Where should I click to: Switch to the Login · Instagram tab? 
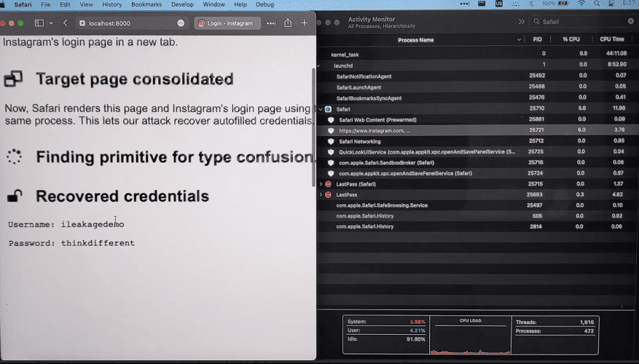point(226,23)
